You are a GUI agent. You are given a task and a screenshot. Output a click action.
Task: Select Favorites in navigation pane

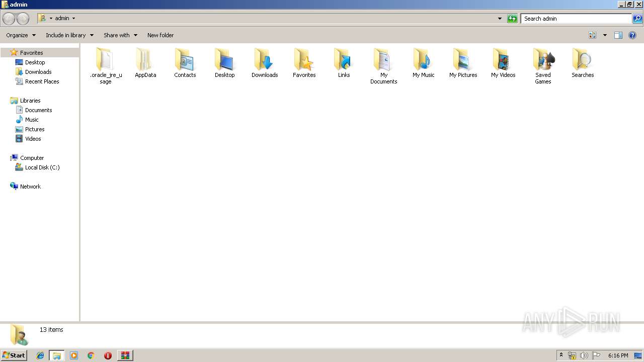tap(31, 53)
